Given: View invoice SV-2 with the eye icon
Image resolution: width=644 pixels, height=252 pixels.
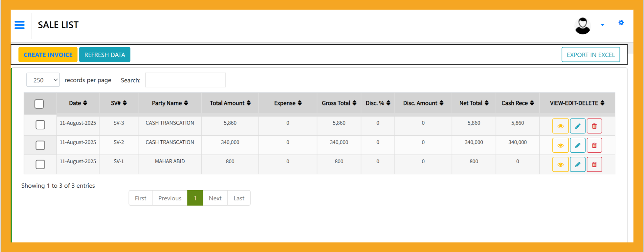Looking at the screenshot, I should [560, 146].
